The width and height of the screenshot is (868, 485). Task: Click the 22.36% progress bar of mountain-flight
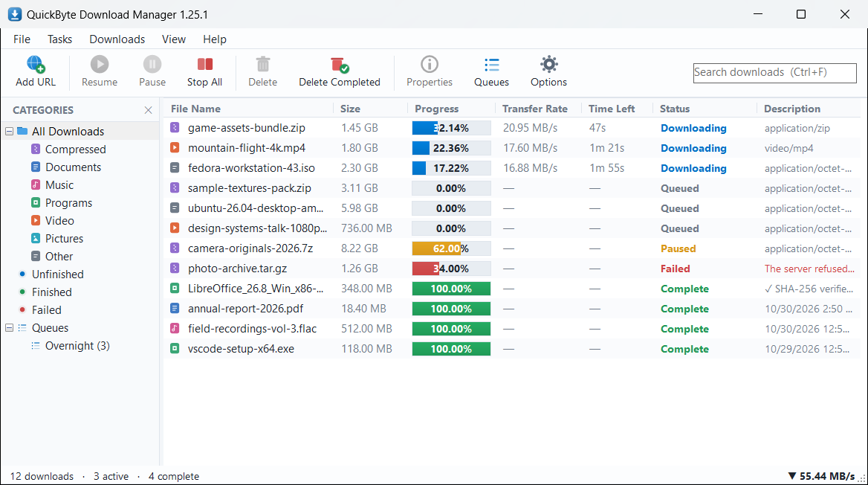coord(451,148)
